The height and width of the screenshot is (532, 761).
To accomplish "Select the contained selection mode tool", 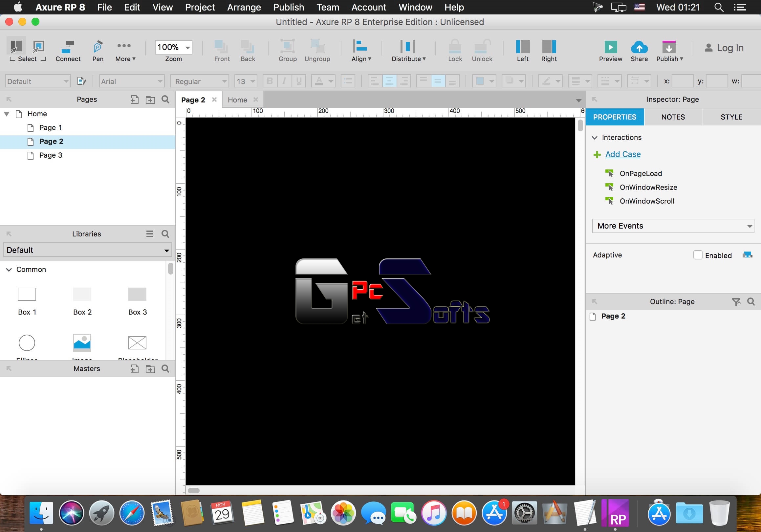I will point(38,46).
